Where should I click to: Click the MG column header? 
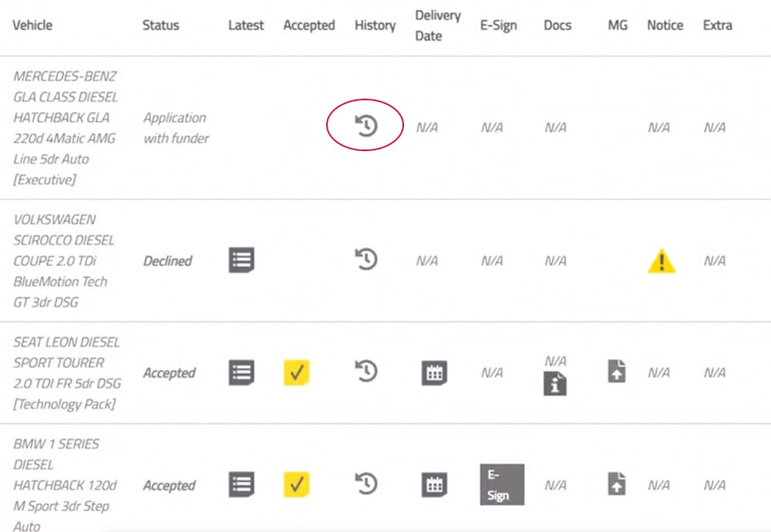[x=618, y=25]
